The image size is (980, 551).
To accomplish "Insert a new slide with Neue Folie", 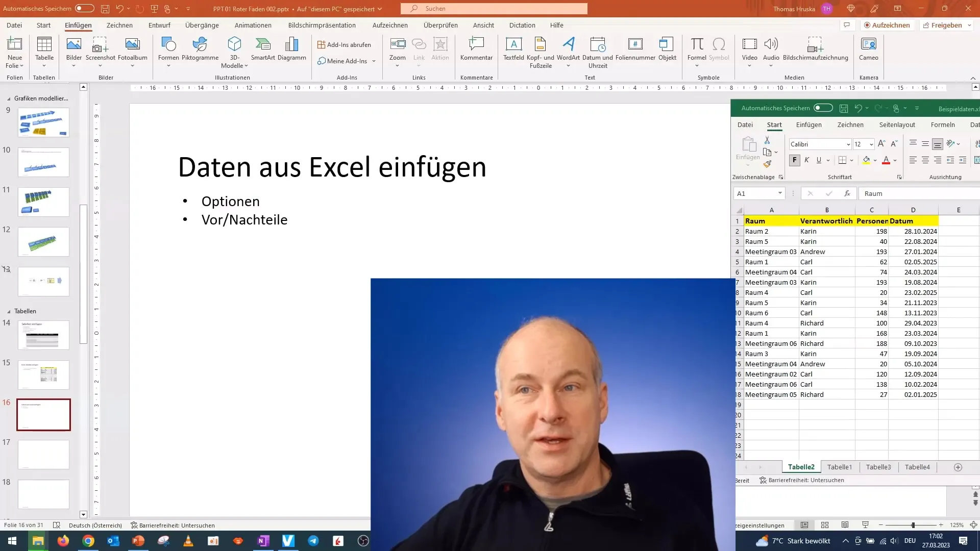I will 15,52.
